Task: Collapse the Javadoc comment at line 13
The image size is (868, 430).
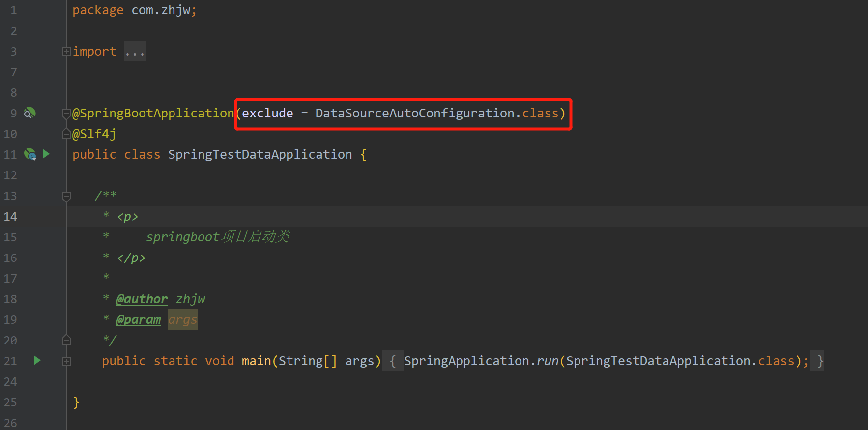Action: point(66,196)
